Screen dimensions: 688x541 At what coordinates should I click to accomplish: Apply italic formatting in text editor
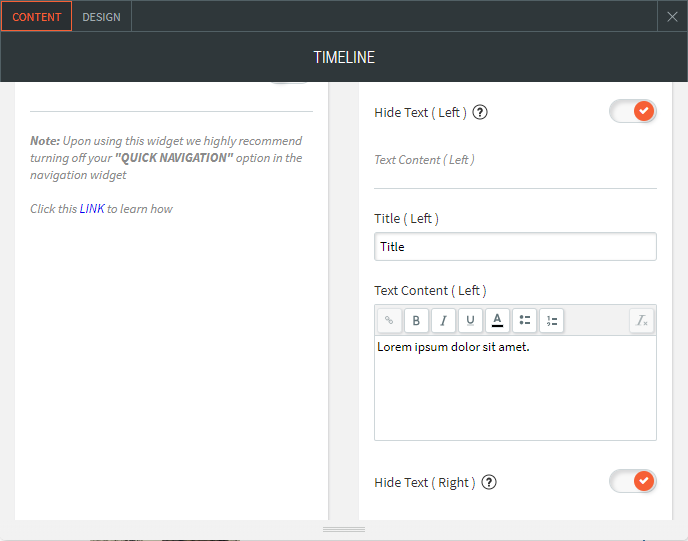(x=443, y=320)
